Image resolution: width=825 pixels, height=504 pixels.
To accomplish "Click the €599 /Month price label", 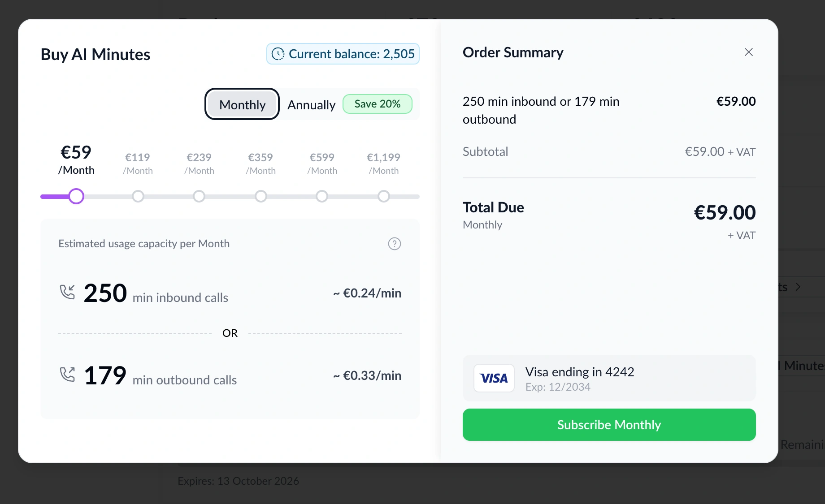I will pyautogui.click(x=322, y=164).
